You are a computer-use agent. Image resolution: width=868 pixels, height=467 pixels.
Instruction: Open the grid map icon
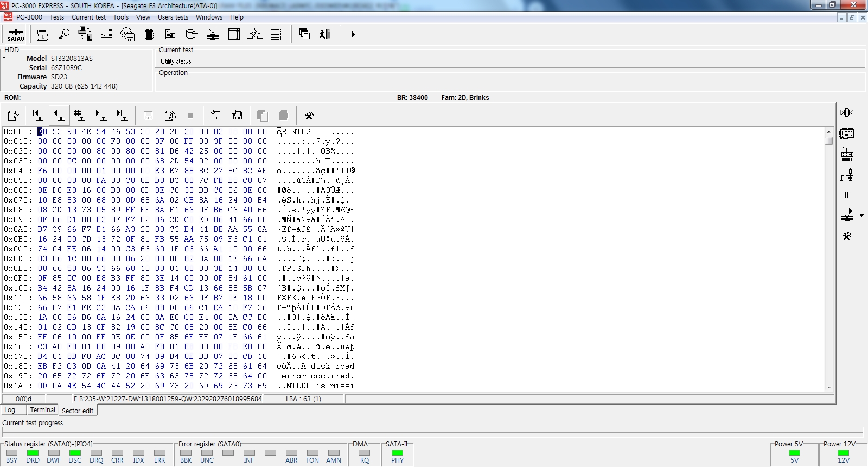(234, 34)
